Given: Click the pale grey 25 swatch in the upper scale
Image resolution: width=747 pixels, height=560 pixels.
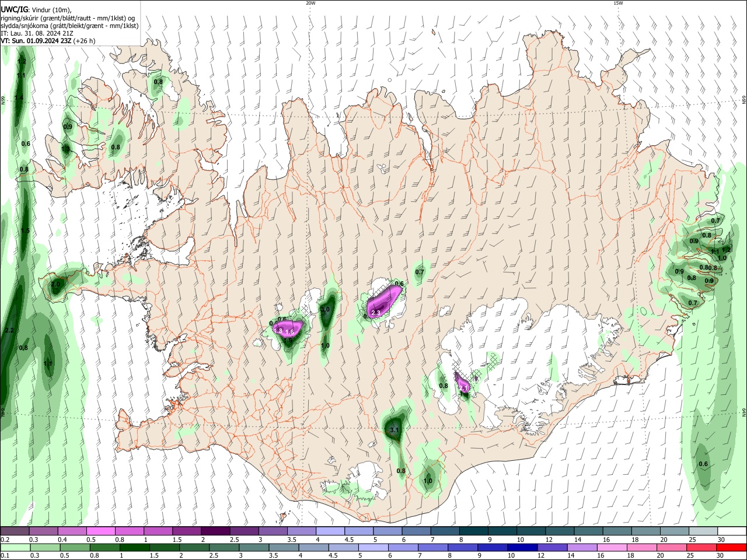Looking at the screenshot, I should point(704,531).
